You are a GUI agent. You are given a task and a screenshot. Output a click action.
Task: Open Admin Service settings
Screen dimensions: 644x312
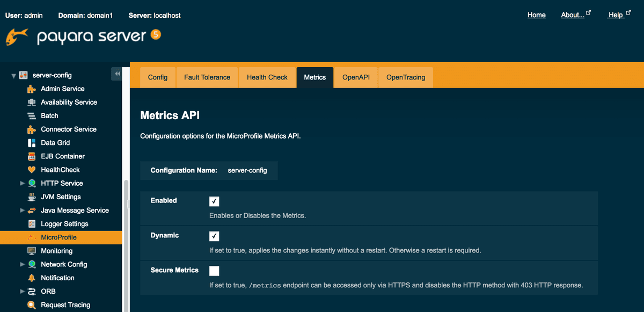pyautogui.click(x=63, y=89)
